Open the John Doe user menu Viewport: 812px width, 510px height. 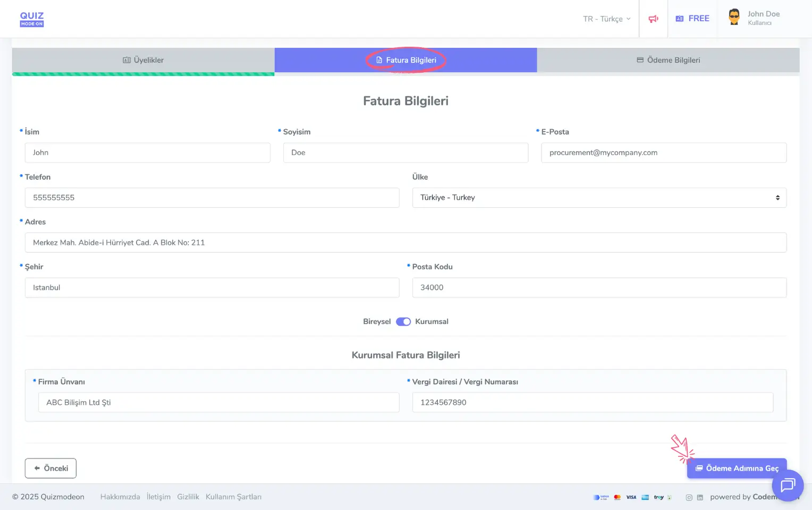(x=763, y=18)
